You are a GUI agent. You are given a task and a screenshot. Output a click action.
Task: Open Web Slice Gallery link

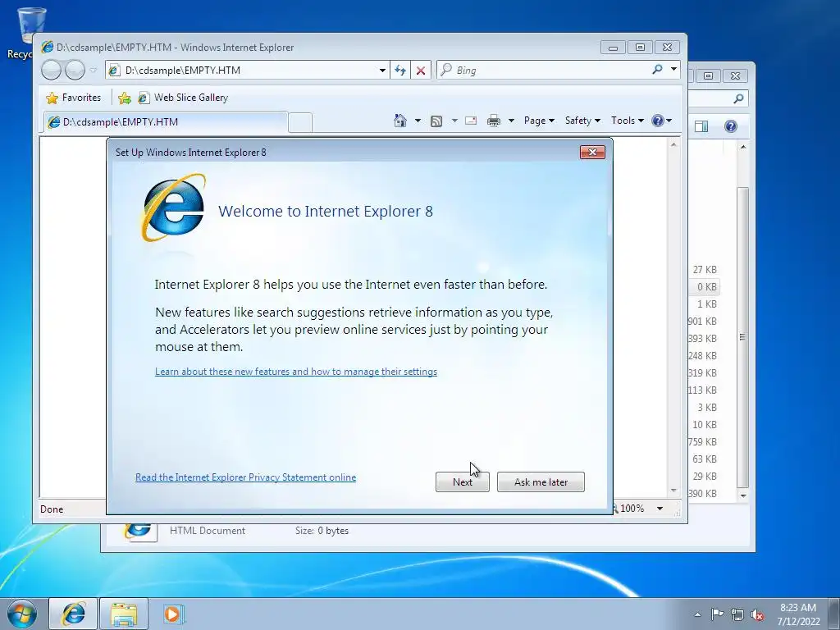coord(183,98)
